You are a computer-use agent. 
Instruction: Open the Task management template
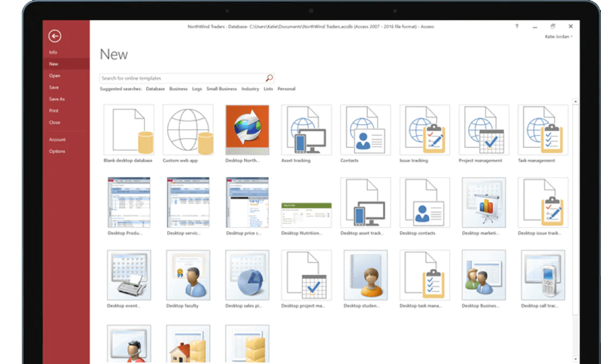(x=543, y=129)
